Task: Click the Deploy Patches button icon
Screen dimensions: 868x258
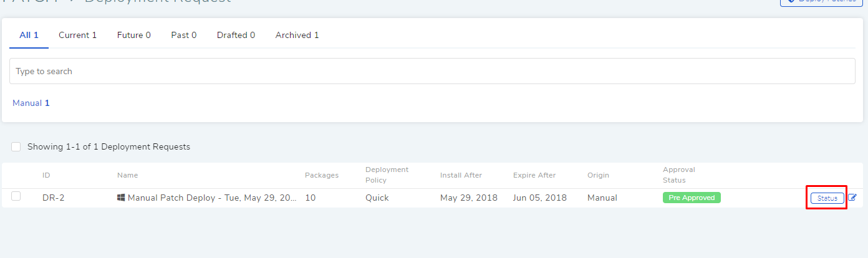Action: [x=791, y=2]
